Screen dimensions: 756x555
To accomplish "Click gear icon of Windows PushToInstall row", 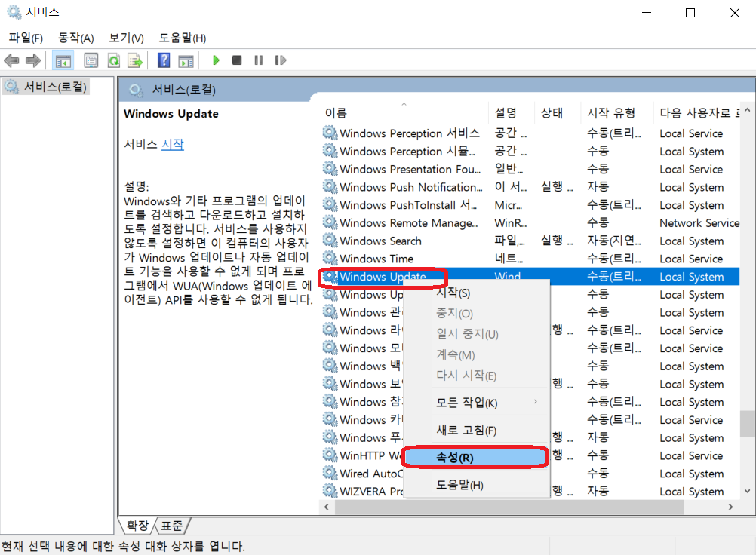I will 330,205.
